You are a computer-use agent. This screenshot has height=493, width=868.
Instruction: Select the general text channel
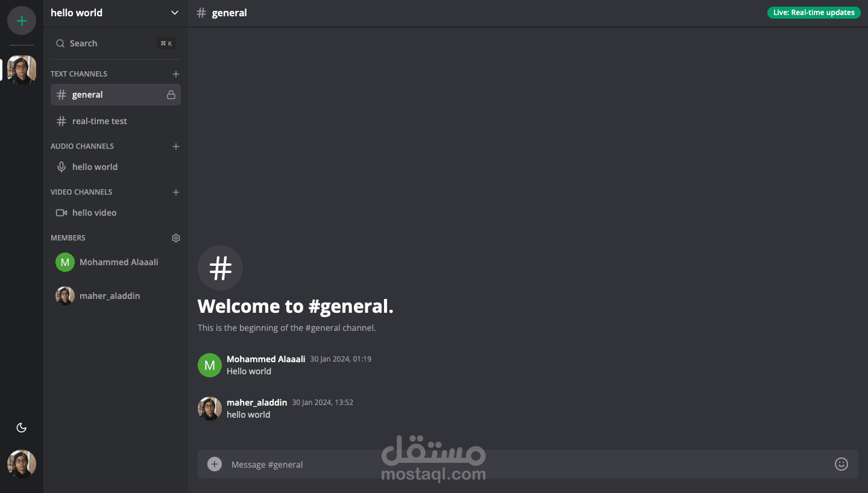[x=116, y=95]
